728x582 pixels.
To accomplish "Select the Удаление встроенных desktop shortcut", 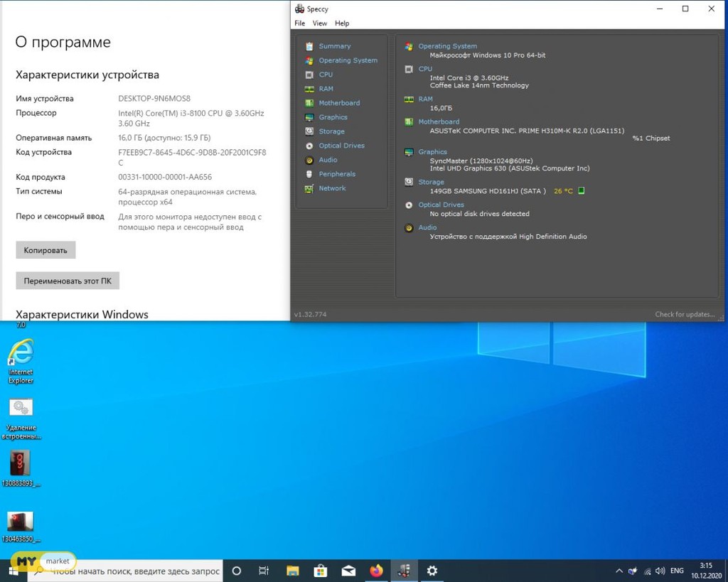I will (21, 419).
